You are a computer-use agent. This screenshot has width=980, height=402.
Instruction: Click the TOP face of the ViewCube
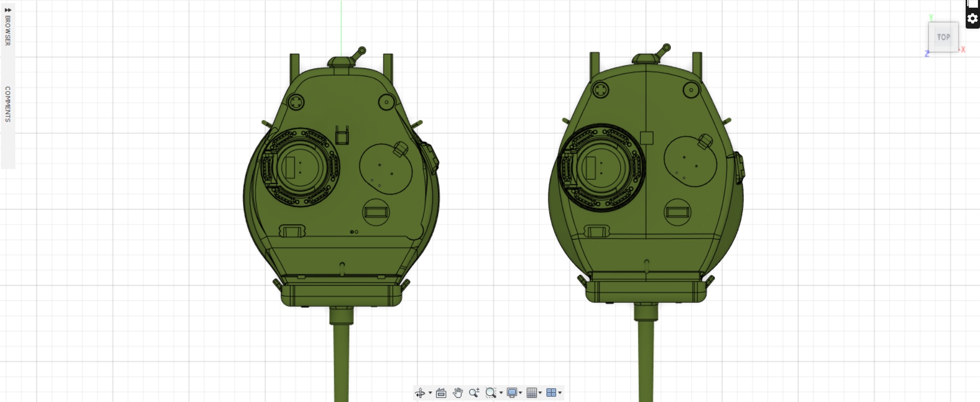pyautogui.click(x=943, y=37)
